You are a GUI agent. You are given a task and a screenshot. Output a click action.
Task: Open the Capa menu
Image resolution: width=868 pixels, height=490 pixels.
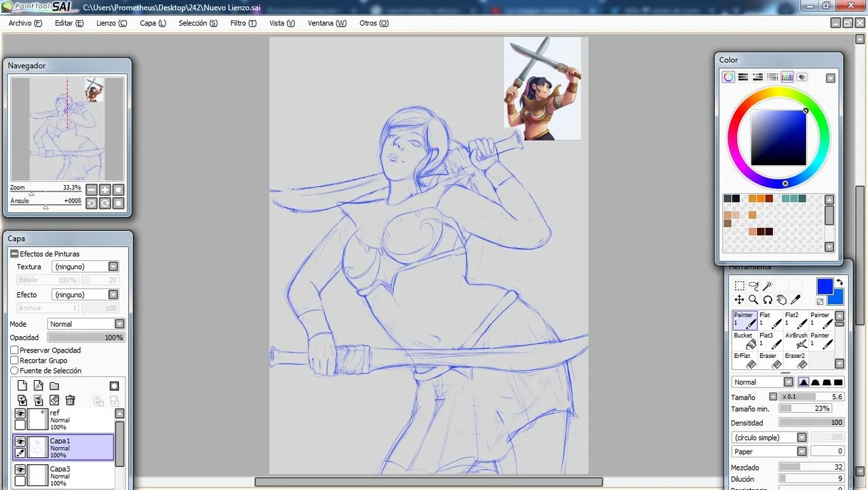(153, 23)
